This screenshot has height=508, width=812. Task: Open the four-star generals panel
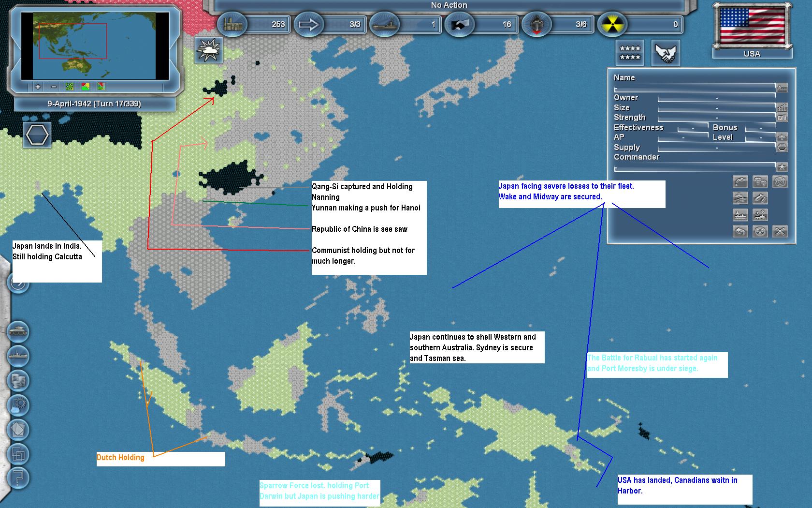tap(630, 53)
